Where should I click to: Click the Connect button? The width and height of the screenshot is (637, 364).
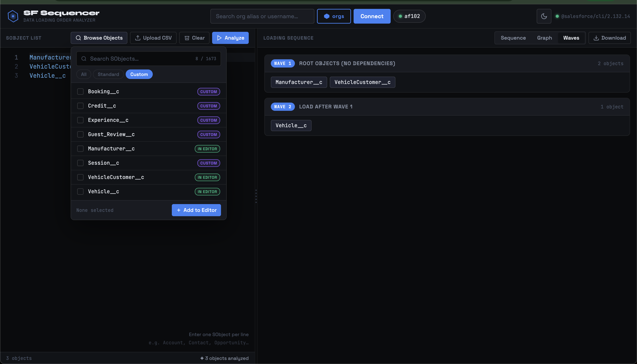pos(372,16)
